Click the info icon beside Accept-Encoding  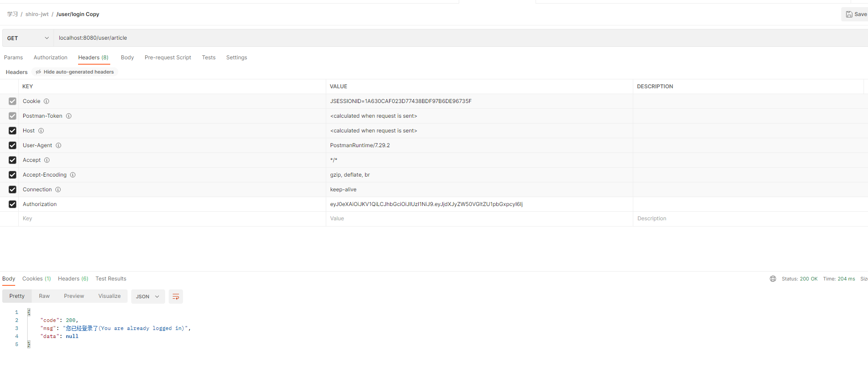[x=73, y=175]
